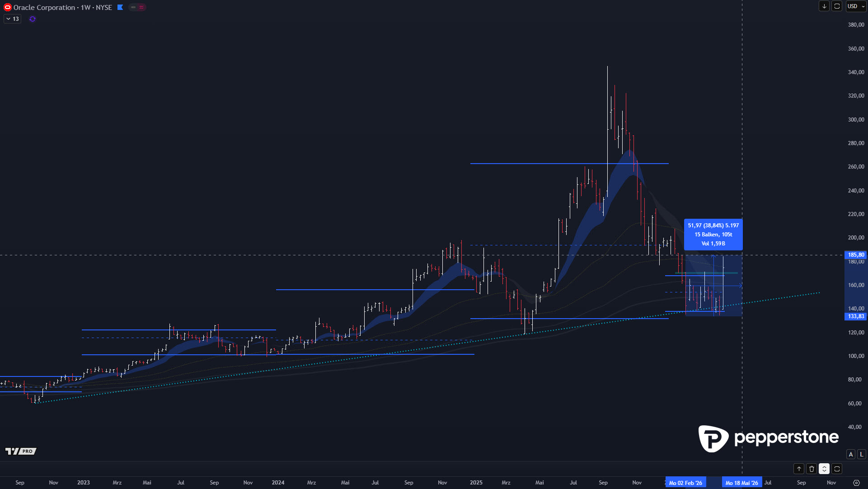Open the USD currency dropdown
Image resolution: width=868 pixels, height=489 pixels.
[x=856, y=6]
